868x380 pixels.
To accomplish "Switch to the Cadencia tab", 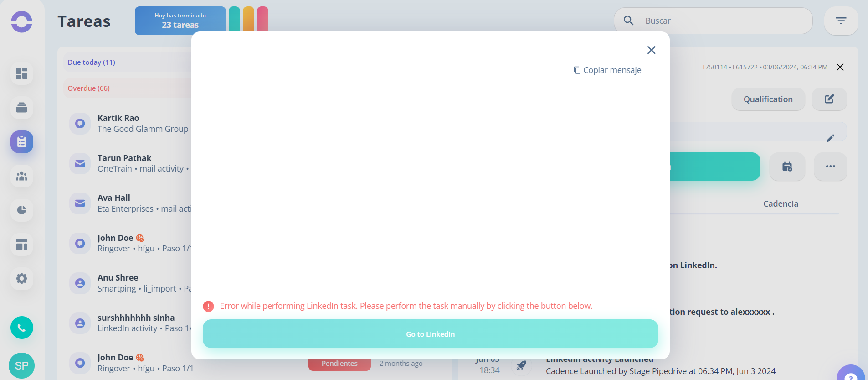I will click(781, 204).
